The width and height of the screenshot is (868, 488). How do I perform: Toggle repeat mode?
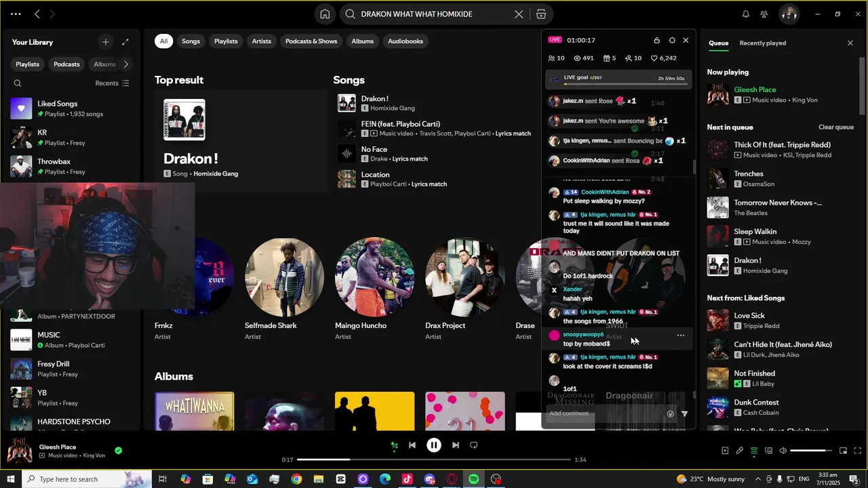coord(474,445)
